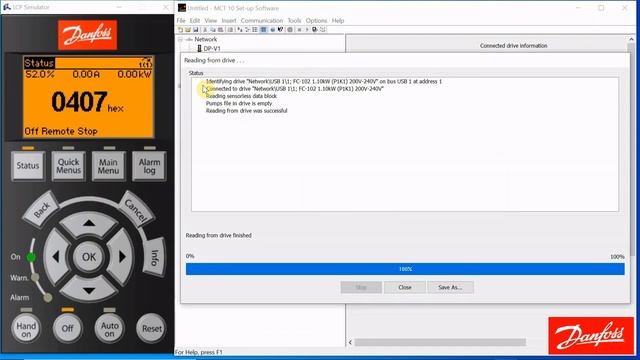
Task: Activate Hand on mode button
Action: 26,329
